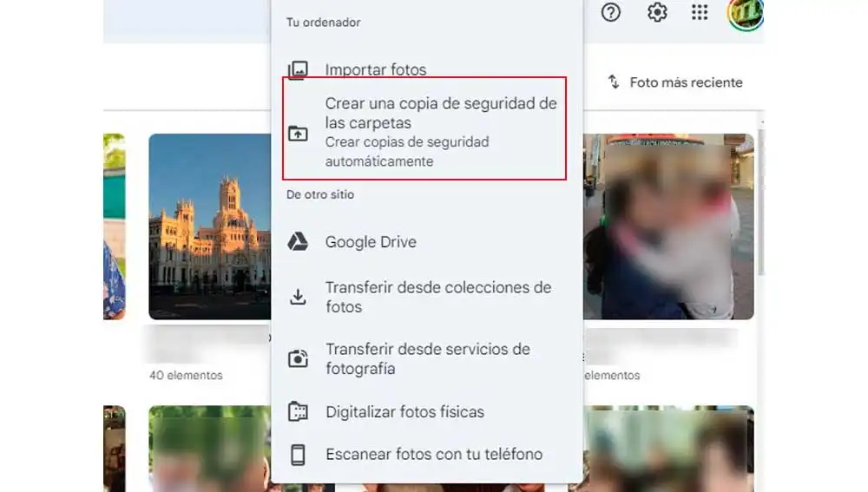This screenshot has height=492, width=868.
Task: Click the sort arrows icon
Action: [x=614, y=82]
